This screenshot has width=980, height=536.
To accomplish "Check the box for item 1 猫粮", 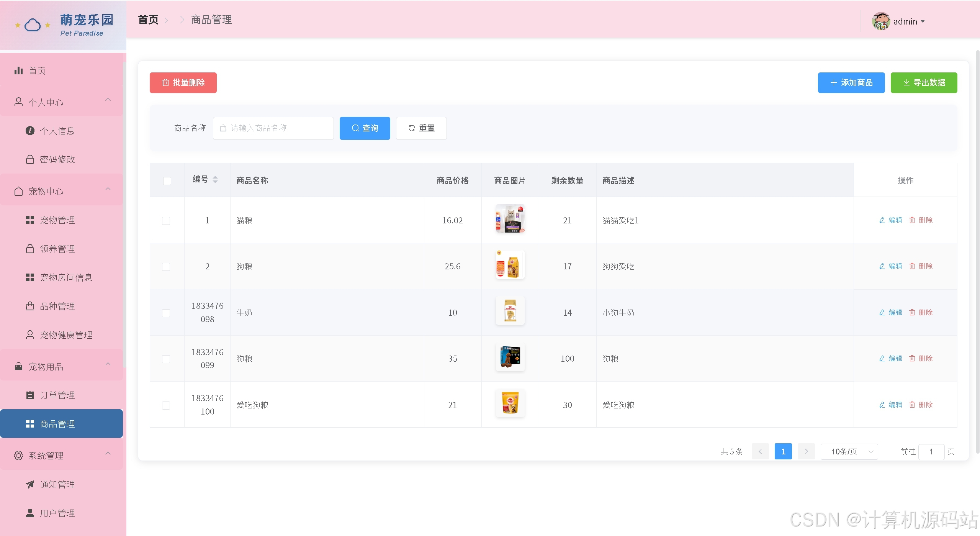I will coord(166,221).
